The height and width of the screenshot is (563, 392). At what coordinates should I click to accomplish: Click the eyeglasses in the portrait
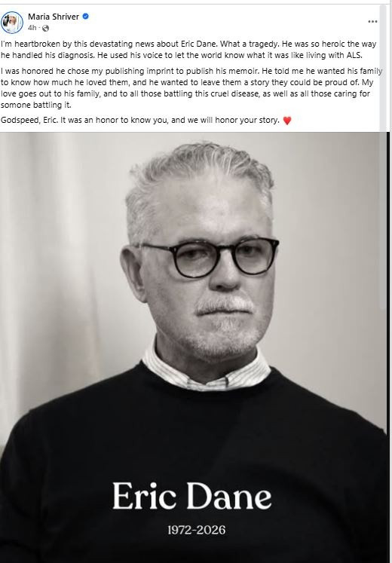coord(208,257)
